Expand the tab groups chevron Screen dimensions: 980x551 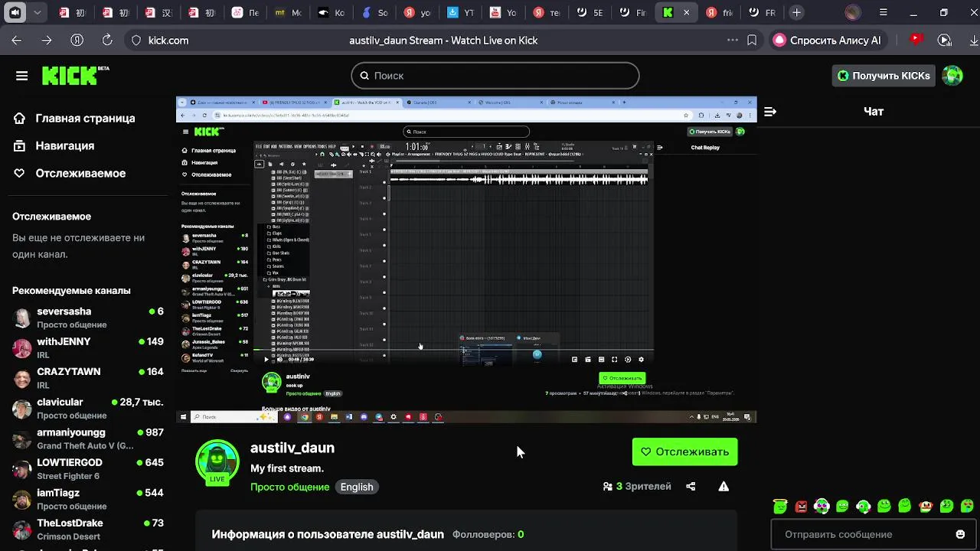coord(38,12)
